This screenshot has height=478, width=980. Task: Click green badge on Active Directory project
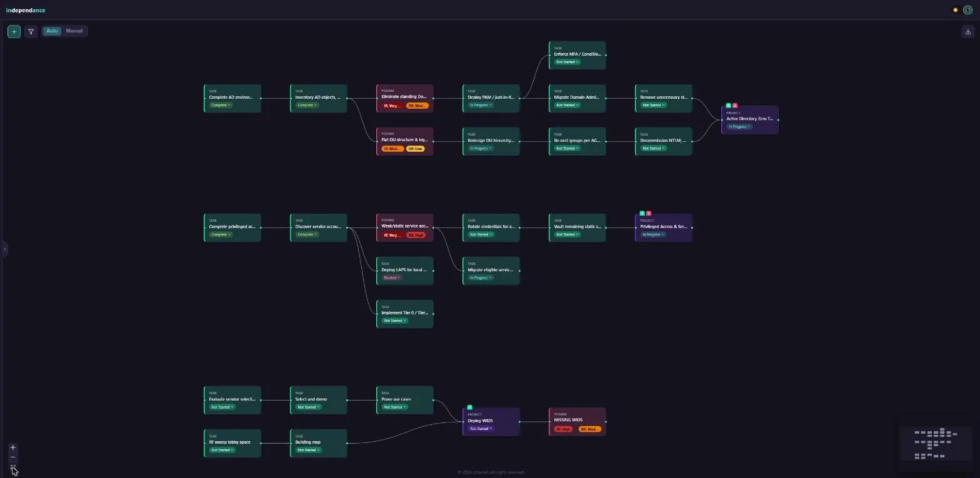coord(729,106)
